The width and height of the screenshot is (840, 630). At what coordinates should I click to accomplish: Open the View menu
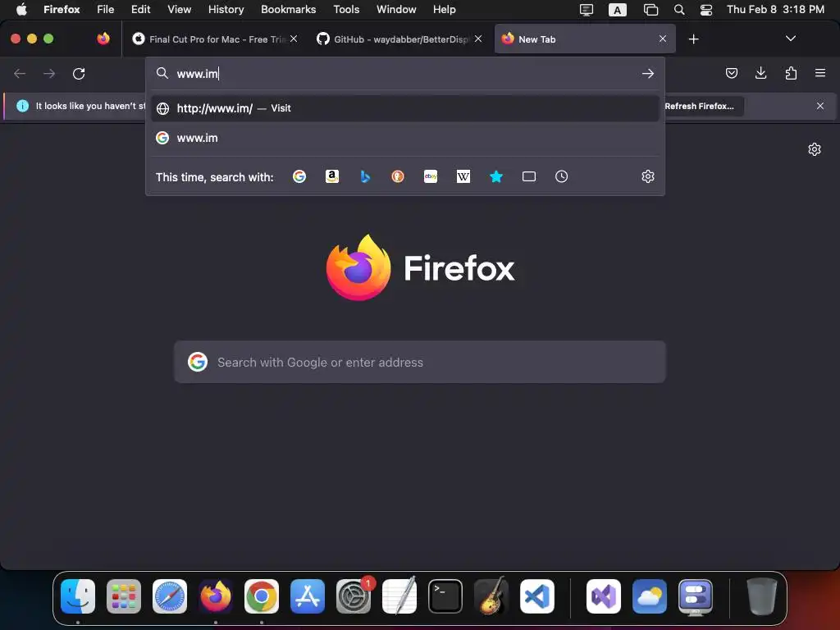(x=179, y=9)
